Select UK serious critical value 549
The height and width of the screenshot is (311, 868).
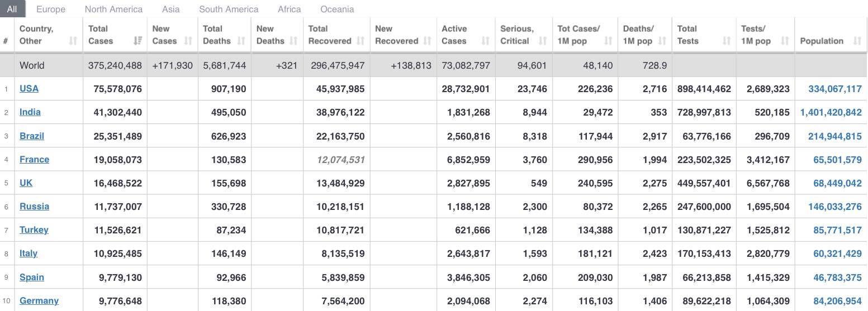pos(539,183)
